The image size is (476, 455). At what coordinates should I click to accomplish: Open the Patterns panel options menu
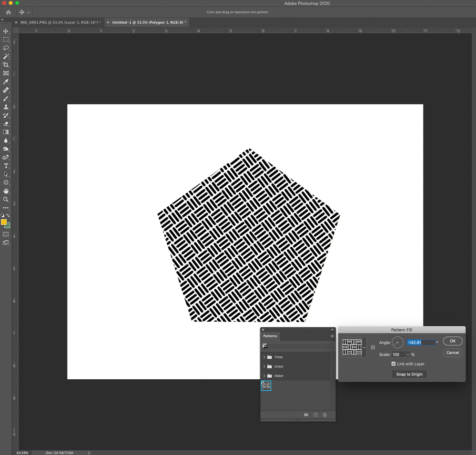tap(332, 336)
